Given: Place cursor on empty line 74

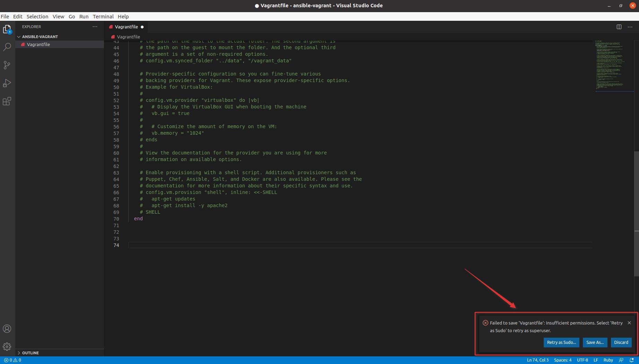Looking at the screenshot, I should [x=360, y=245].
